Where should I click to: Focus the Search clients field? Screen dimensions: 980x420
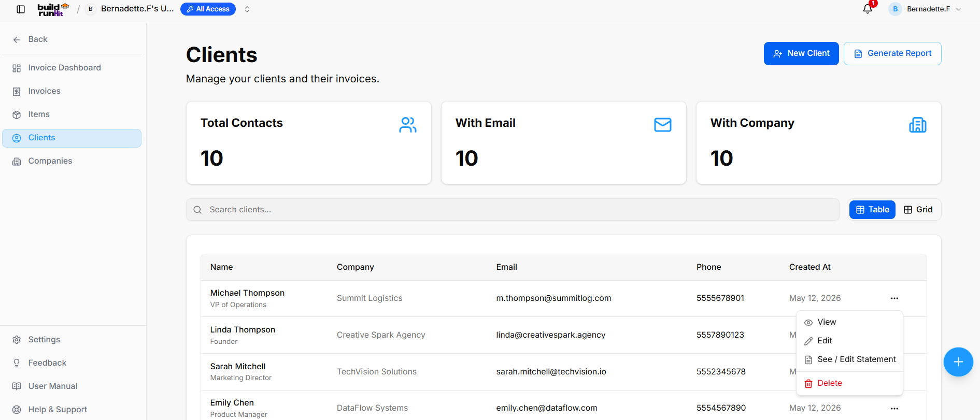coord(513,210)
